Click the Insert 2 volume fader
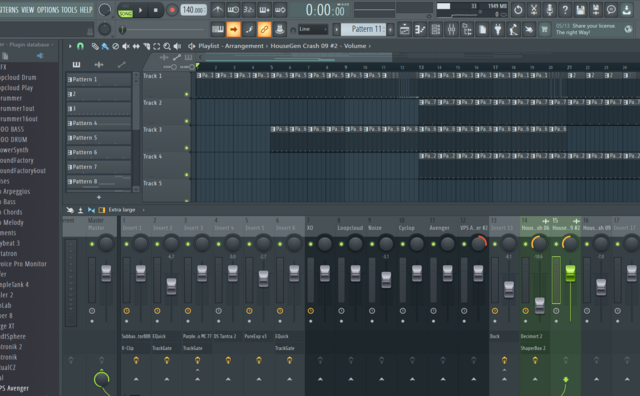The width and height of the screenshot is (640, 396). coord(171,286)
